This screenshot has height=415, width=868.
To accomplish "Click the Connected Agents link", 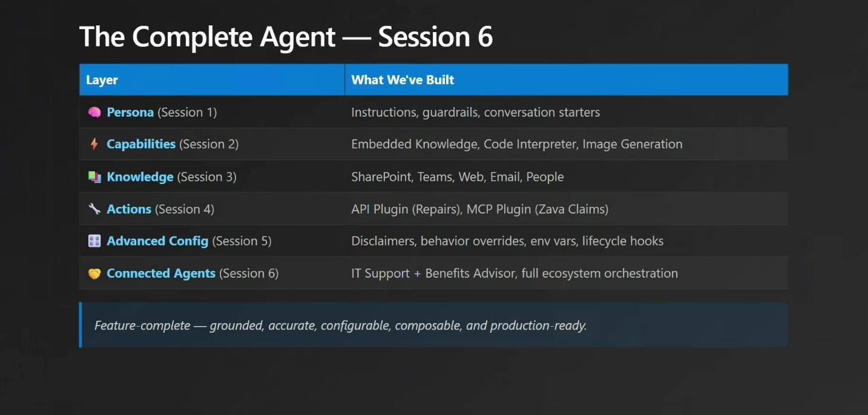I will [x=161, y=273].
